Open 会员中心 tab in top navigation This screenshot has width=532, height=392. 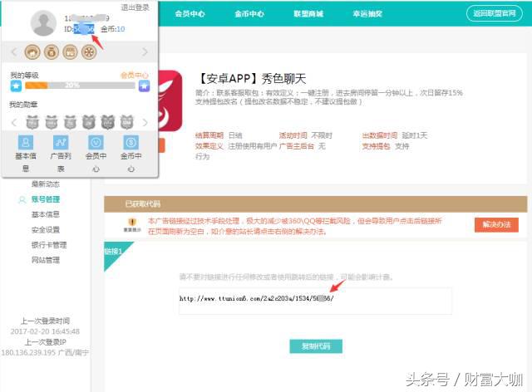(x=190, y=14)
